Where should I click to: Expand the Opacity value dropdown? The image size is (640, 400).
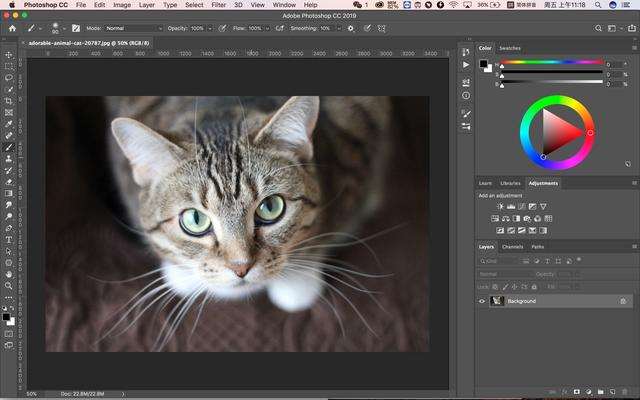pyautogui.click(x=210, y=28)
